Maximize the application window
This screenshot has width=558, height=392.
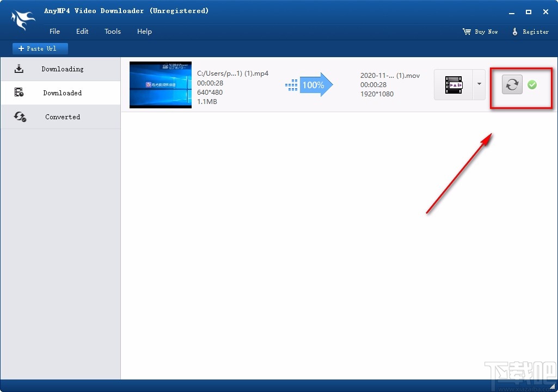(x=529, y=12)
